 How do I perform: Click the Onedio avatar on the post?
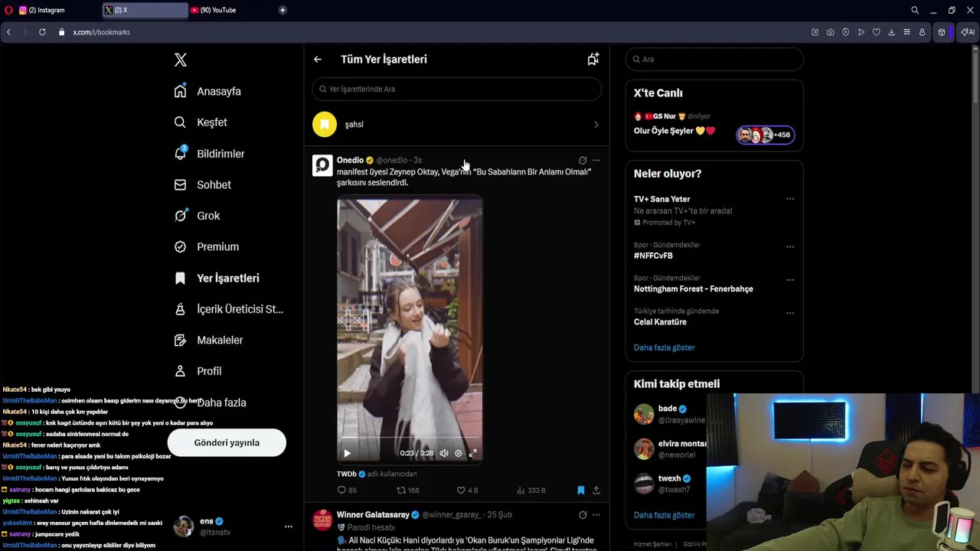322,165
